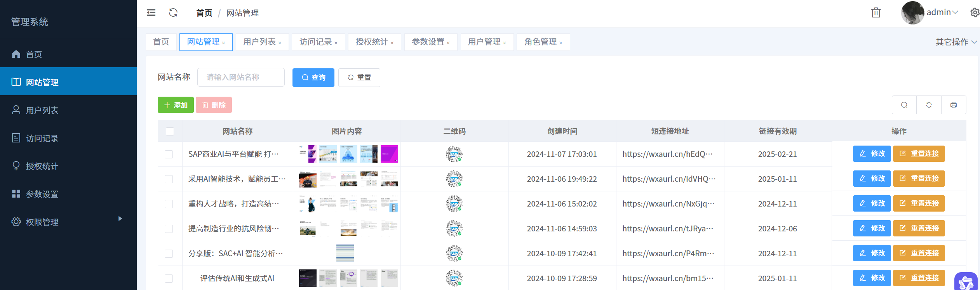Viewport: 980px width, 290px height.
Task: Click the admin avatar picture
Action: 912,13
